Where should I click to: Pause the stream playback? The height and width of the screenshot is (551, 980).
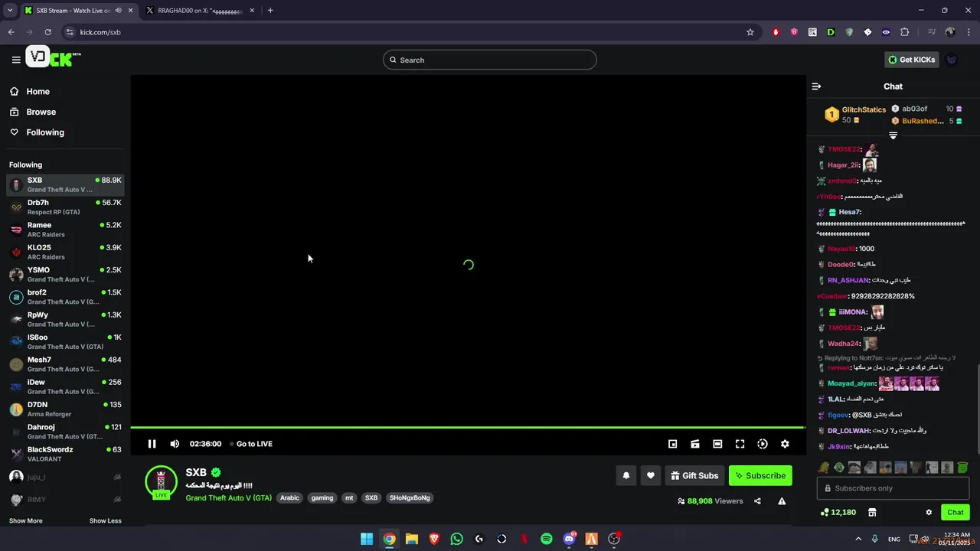point(152,444)
